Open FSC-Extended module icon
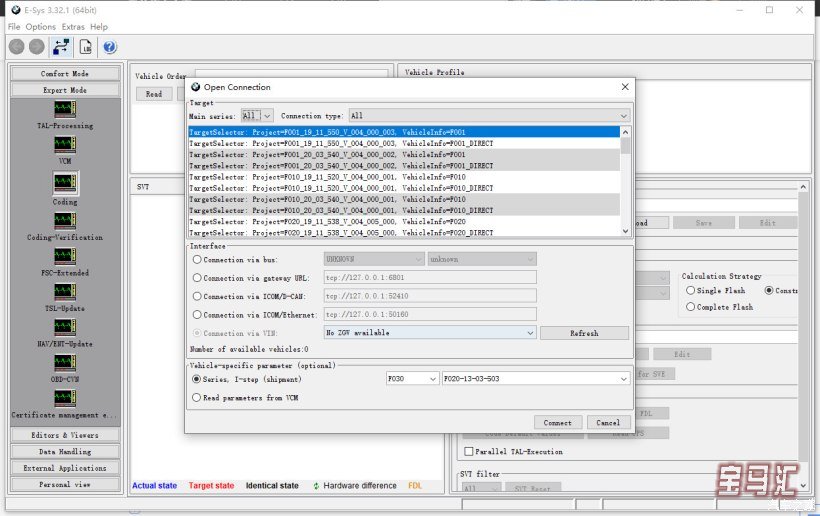The height and width of the screenshot is (516, 820). click(65, 256)
